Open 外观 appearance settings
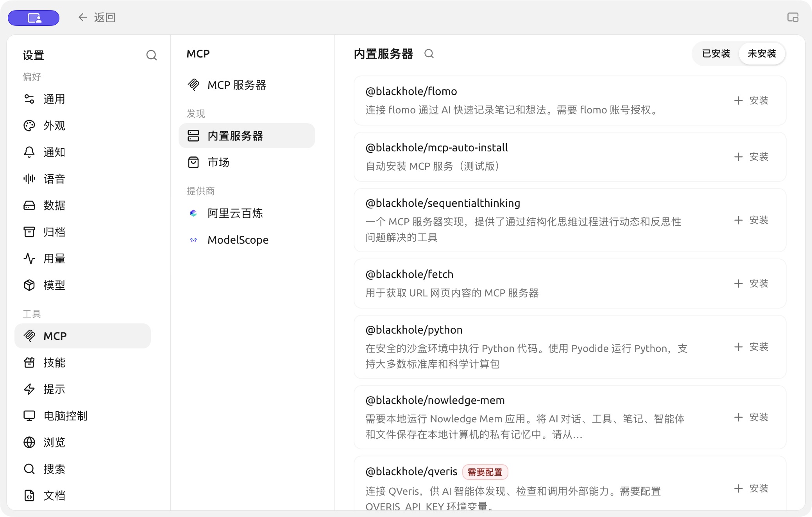 click(82, 126)
